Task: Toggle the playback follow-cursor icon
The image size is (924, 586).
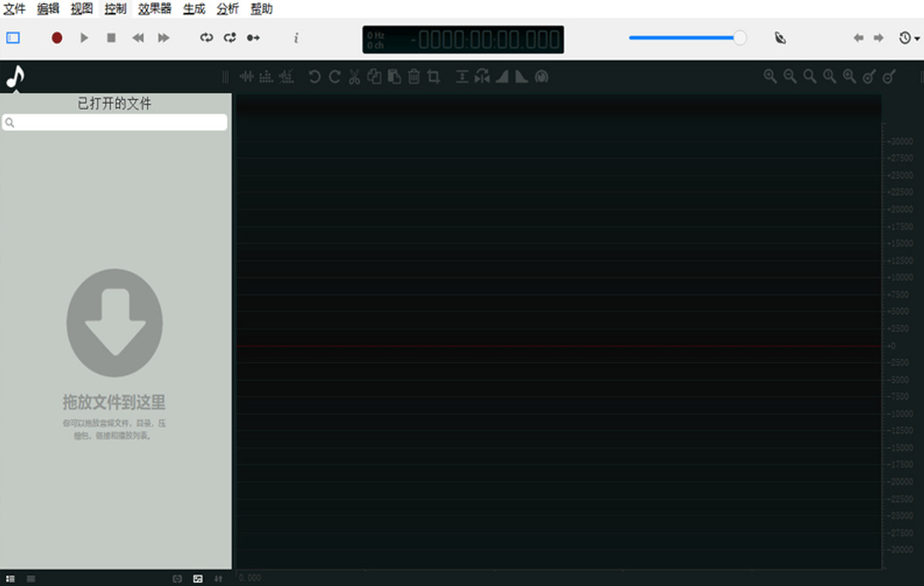Action: pyautogui.click(x=254, y=38)
